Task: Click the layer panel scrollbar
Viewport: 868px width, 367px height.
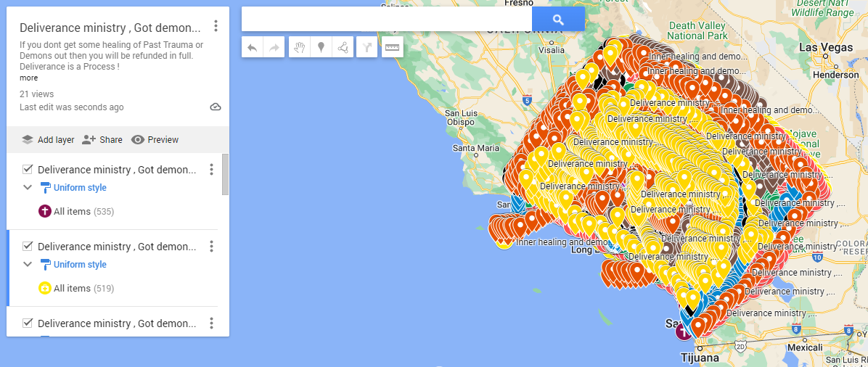Action: (x=225, y=174)
